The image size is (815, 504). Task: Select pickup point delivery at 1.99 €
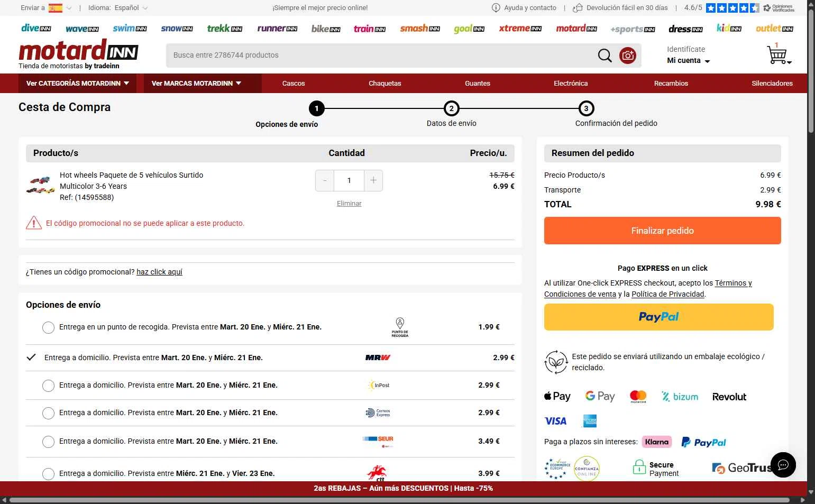coord(48,327)
